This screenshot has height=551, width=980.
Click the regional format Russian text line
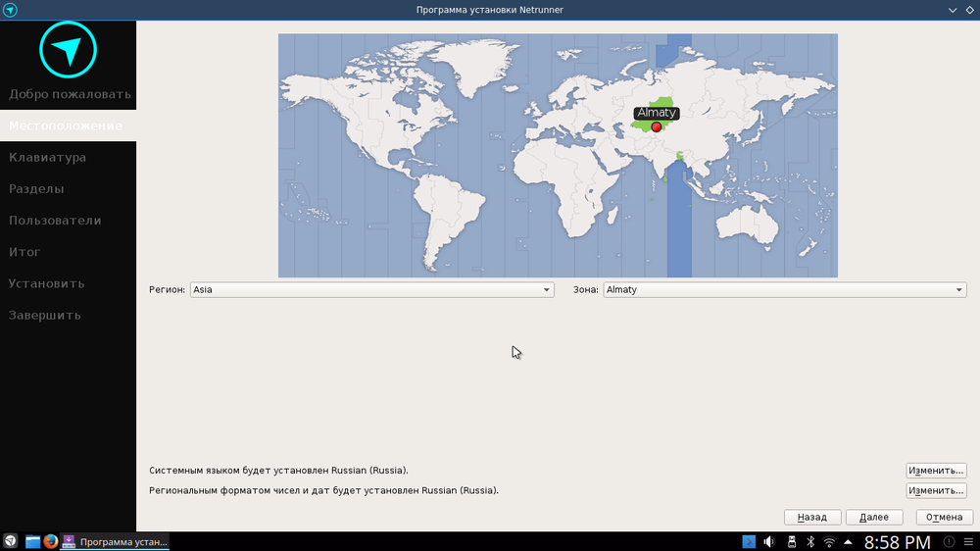pyautogui.click(x=323, y=490)
